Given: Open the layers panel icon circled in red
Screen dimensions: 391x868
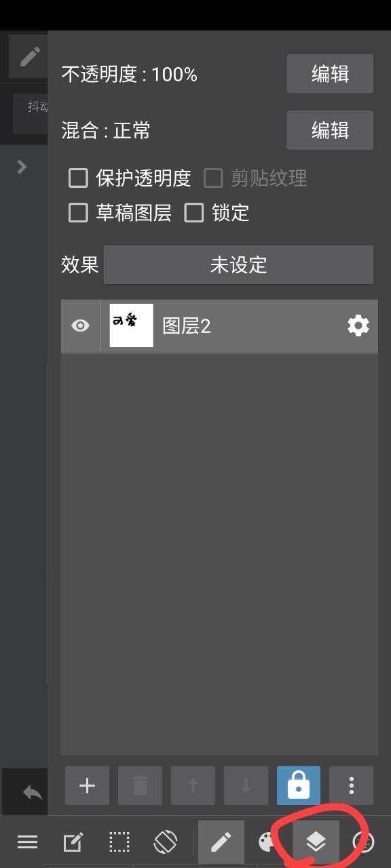Looking at the screenshot, I should 316,842.
